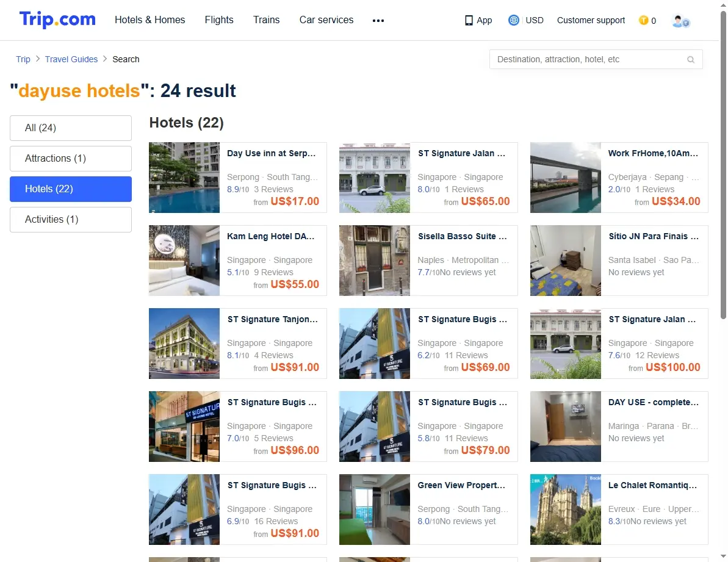This screenshot has height=562, width=728.
Task: Click scrollbar down arrow
Action: (x=723, y=556)
